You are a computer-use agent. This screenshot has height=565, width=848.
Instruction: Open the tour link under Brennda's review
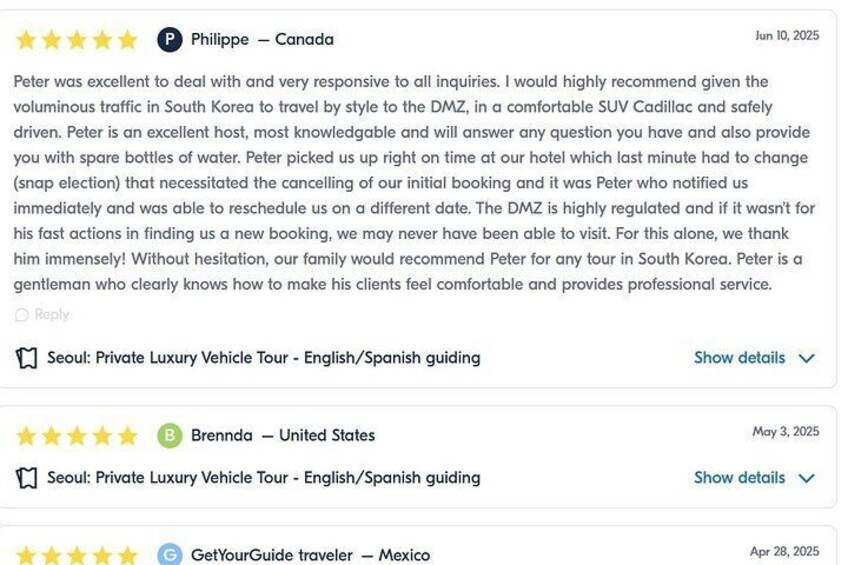coord(263,478)
